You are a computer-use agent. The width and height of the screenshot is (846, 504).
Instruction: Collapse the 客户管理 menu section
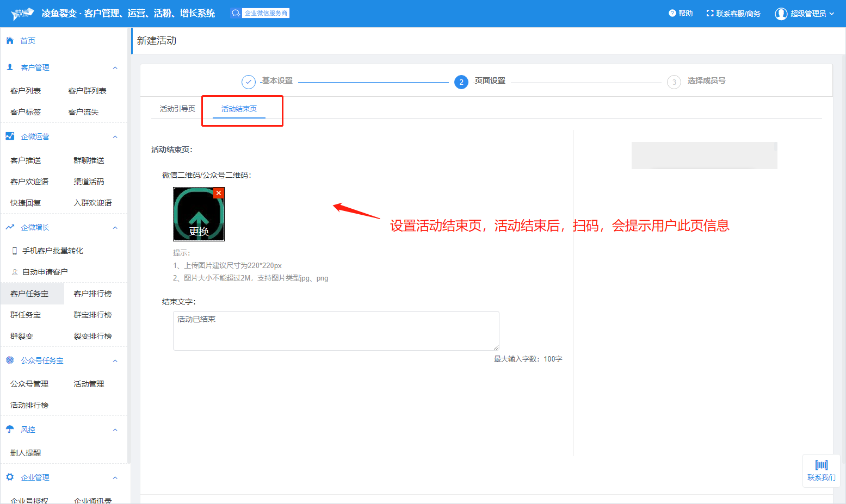tap(115, 68)
